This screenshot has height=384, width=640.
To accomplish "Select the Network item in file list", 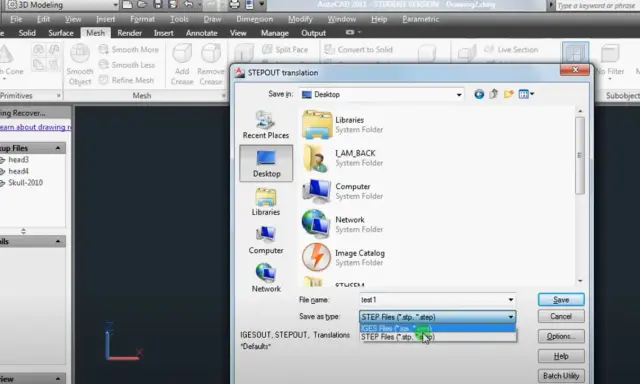I will 344,224.
